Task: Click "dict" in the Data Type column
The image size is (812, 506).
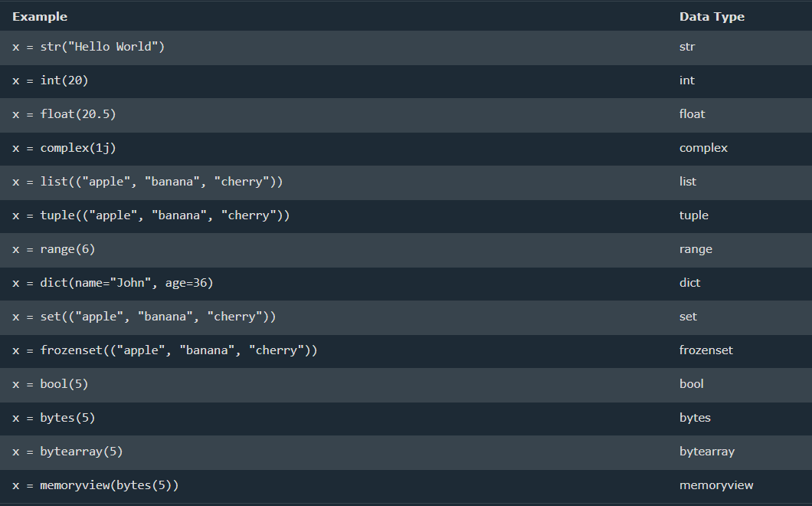Action: click(689, 283)
